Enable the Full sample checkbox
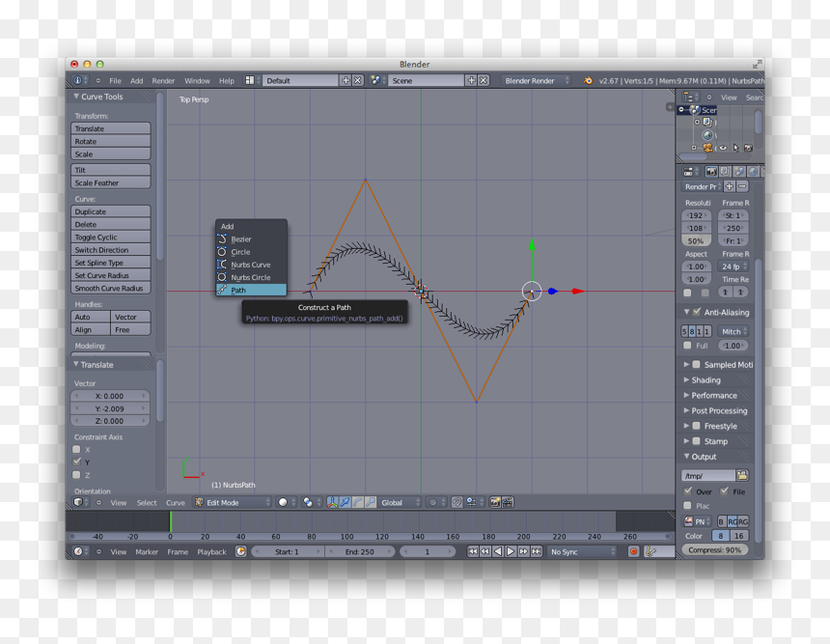The image size is (830, 644). click(x=687, y=346)
